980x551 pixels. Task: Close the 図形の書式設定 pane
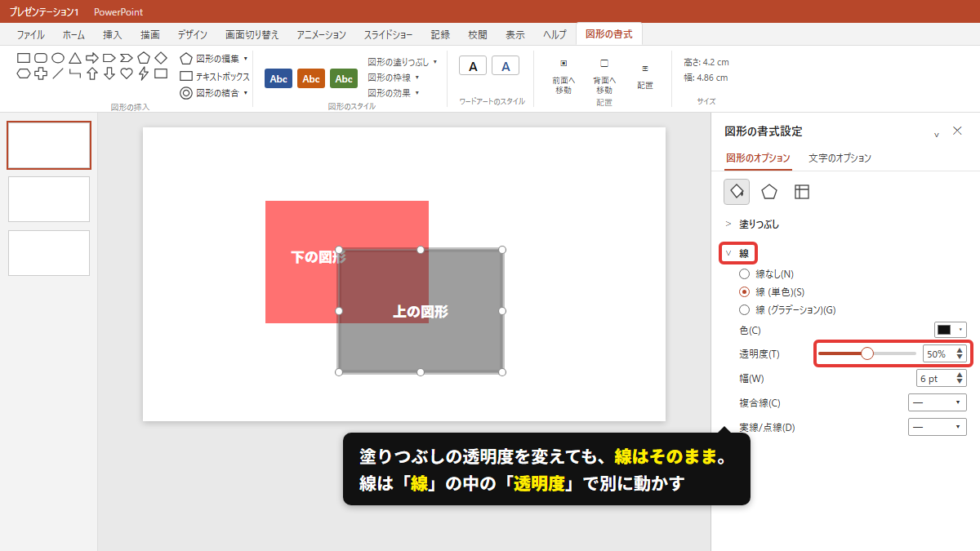[x=958, y=131]
